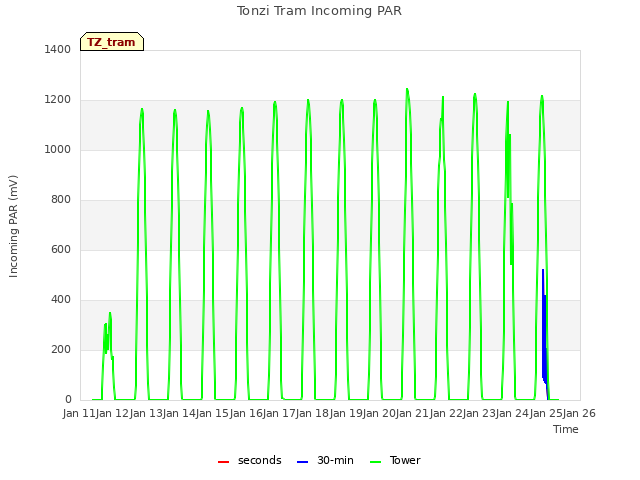Click the 600 y-axis label

tap(61, 250)
